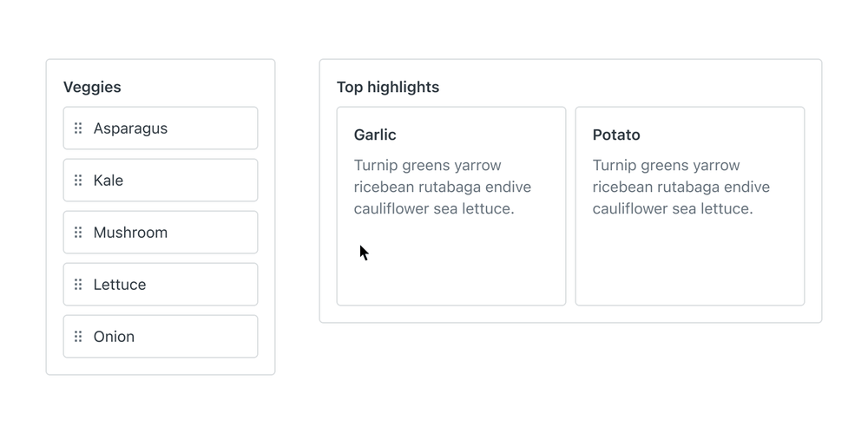Click the Potato card title
The image size is (868, 434).
click(616, 135)
